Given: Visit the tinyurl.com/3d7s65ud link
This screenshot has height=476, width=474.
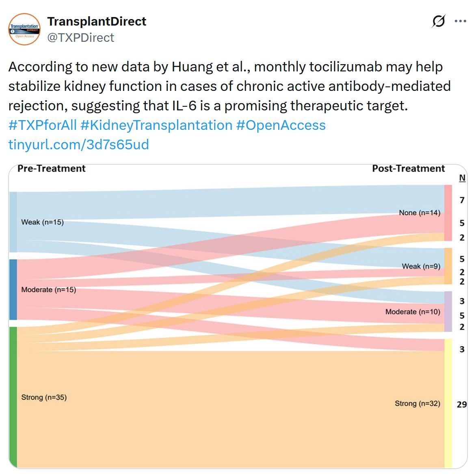Looking at the screenshot, I should pyautogui.click(x=79, y=145).
